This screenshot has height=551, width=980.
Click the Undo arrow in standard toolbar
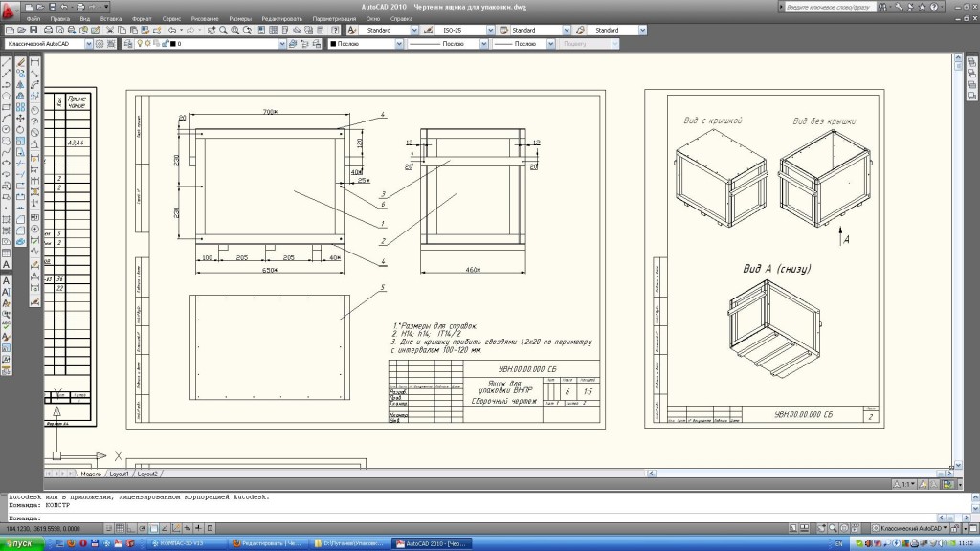(x=172, y=30)
